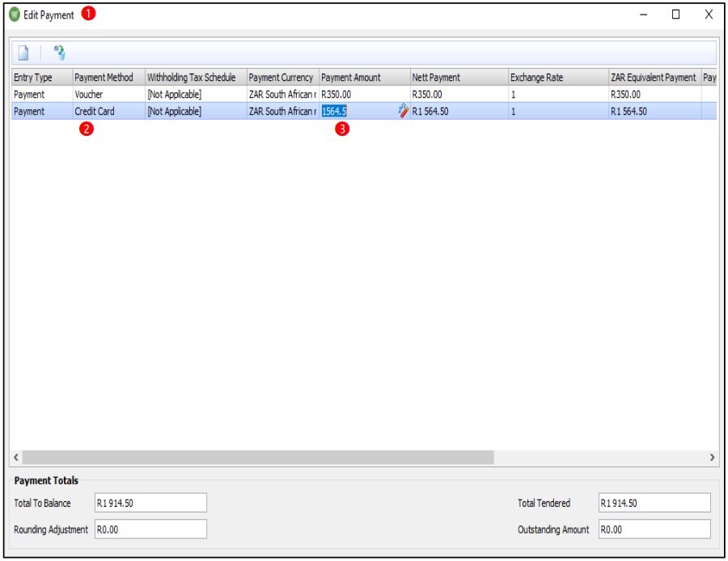
Task: Click Entry Type cell in Credit Card row
Action: (x=42, y=112)
